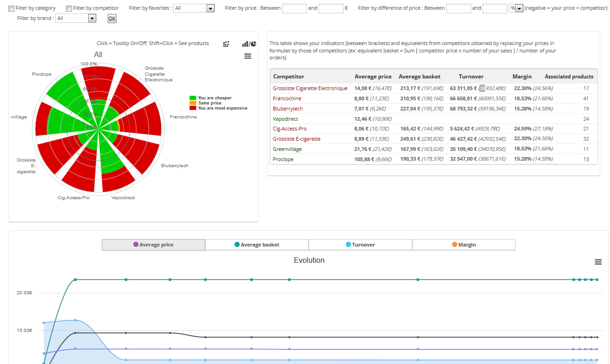Click Bluberrytech label on polar chart
Viewport: 610px width, 364px height.
coord(175,166)
